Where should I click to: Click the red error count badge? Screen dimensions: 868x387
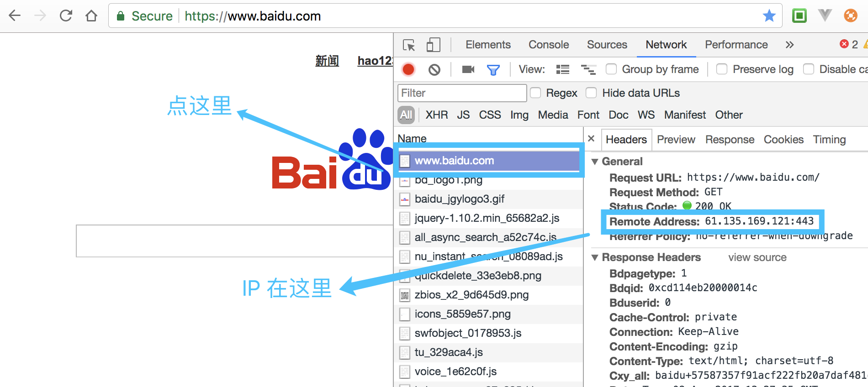(x=849, y=44)
